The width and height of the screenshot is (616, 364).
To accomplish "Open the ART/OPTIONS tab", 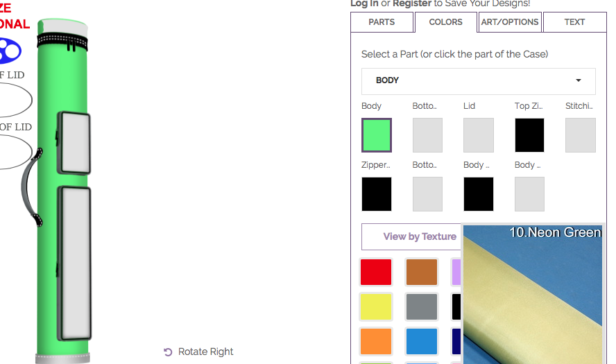I will point(510,22).
